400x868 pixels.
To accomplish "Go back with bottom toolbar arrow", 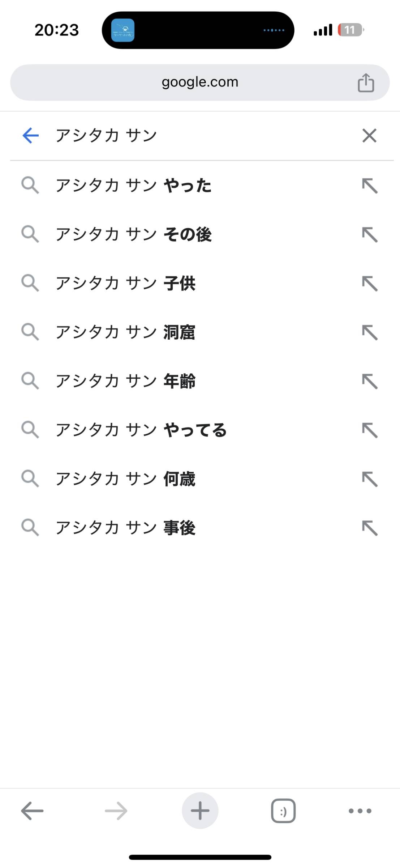I will pyautogui.click(x=32, y=811).
